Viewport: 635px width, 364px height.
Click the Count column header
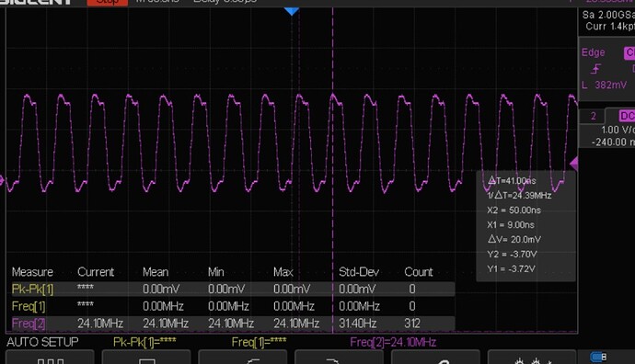419,272
